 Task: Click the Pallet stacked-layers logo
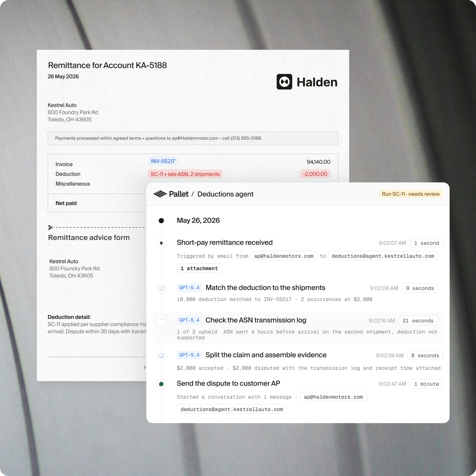click(x=160, y=194)
